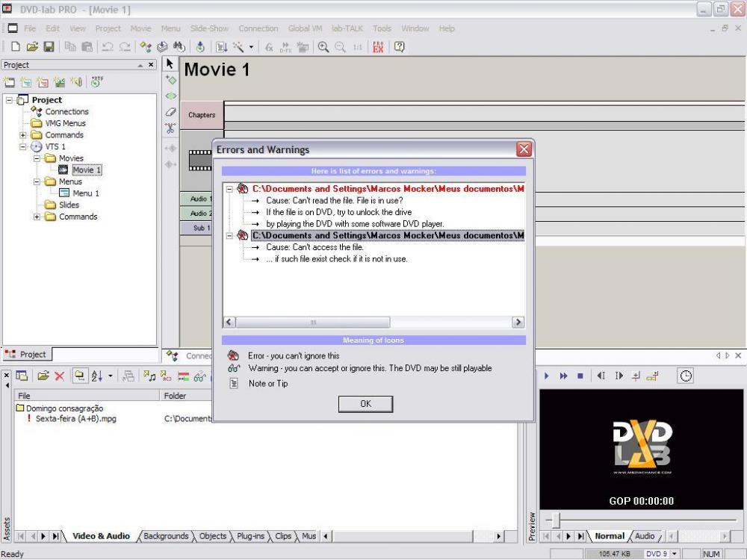Click OK in Errors and Warnings dialog
Image resolution: width=747 pixels, height=560 pixels.
(365, 404)
